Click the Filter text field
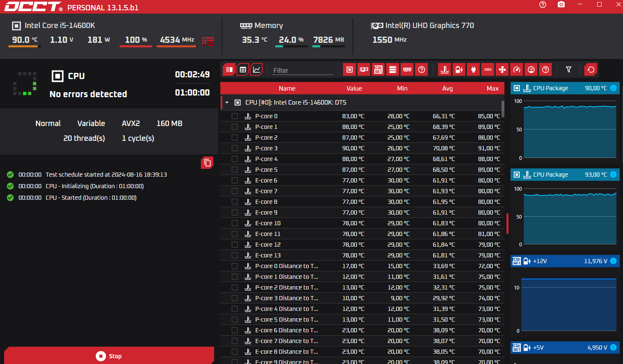The height and width of the screenshot is (364, 623). [x=303, y=70]
